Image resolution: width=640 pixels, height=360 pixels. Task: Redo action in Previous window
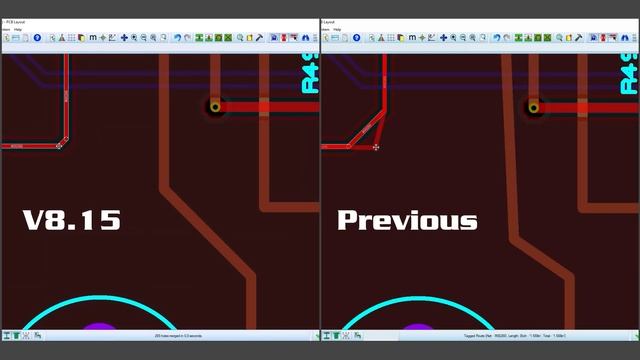coord(507,38)
